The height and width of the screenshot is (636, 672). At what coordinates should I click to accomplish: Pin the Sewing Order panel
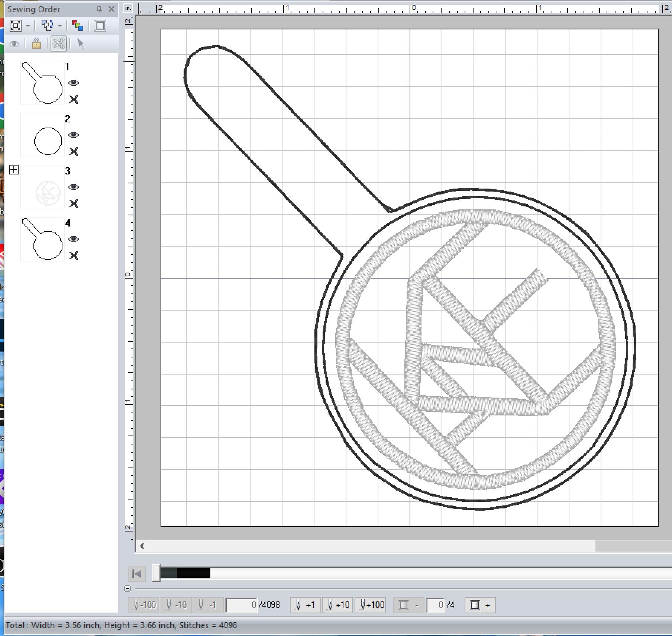pos(99,9)
